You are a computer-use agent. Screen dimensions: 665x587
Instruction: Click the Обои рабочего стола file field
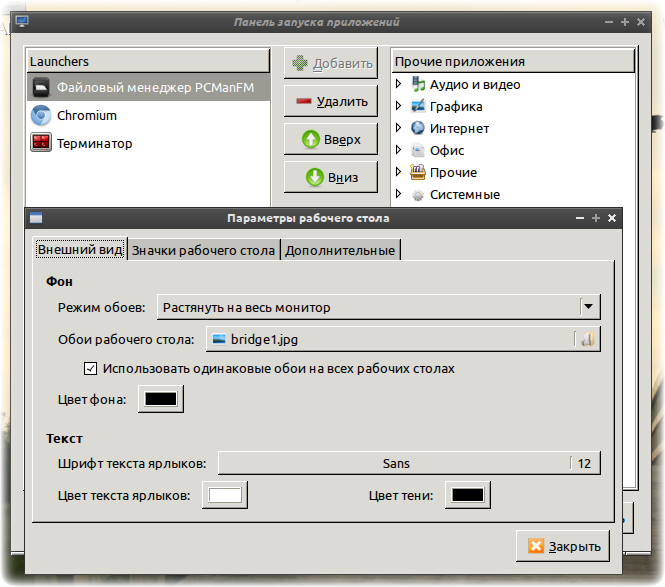[403, 339]
